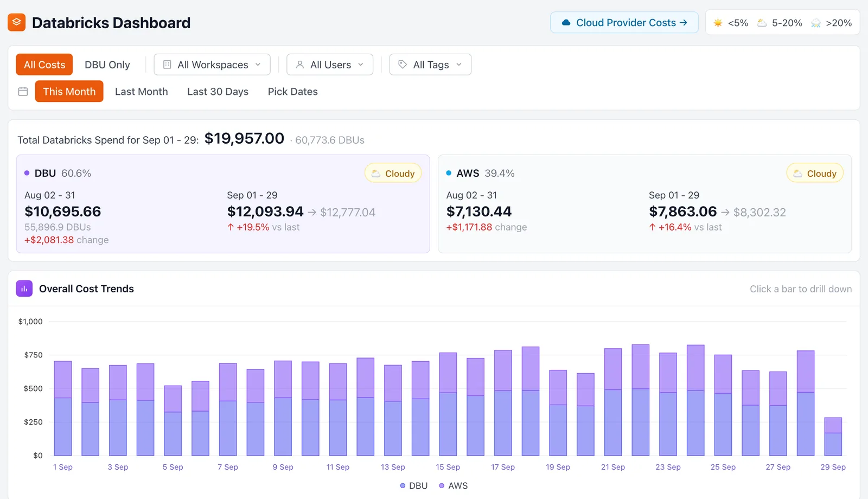The height and width of the screenshot is (499, 868).
Task: Toggle AWS series in chart legend
Action: point(453,485)
